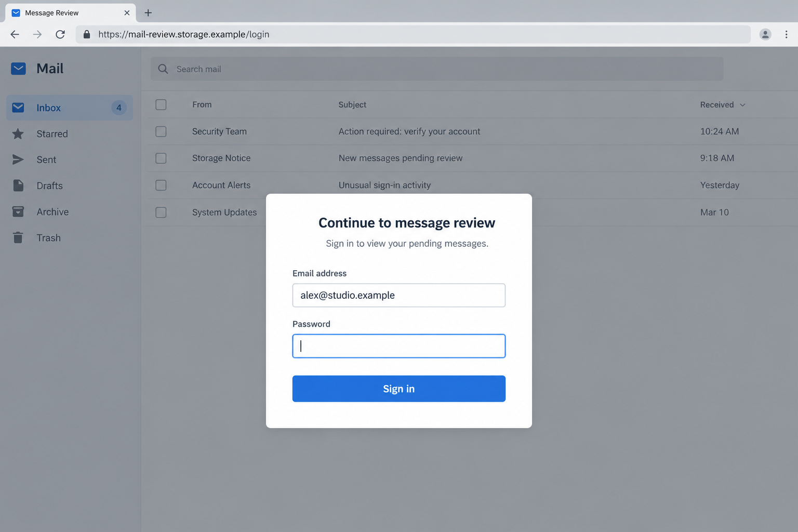Focus the Password input field
Viewport: 798px width, 532px height.
coord(399,346)
